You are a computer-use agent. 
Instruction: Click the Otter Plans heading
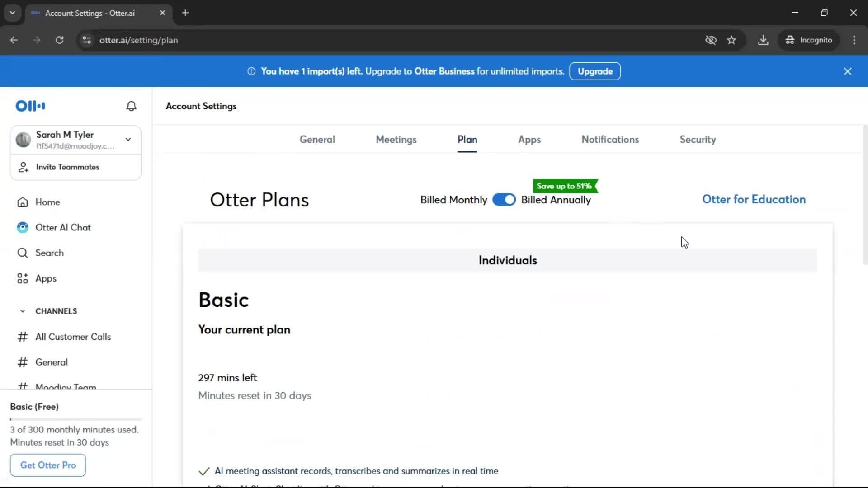pyautogui.click(x=259, y=200)
